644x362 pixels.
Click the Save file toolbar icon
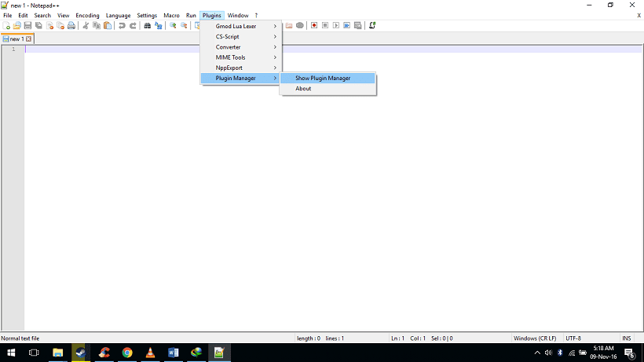tap(28, 26)
